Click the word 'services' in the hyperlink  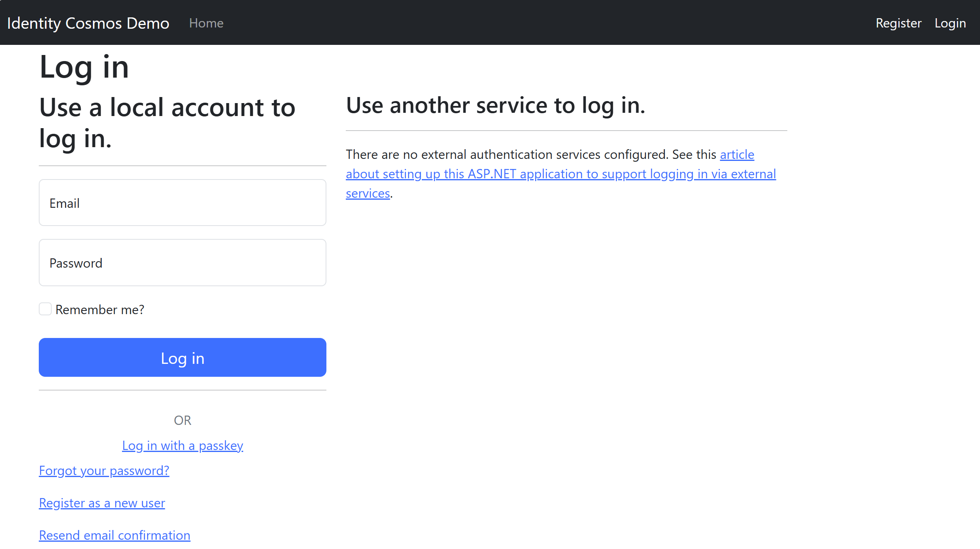tap(367, 193)
